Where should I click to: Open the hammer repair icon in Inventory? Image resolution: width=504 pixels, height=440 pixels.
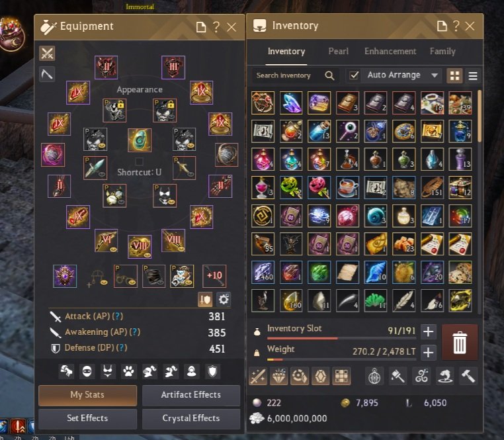tap(468, 376)
